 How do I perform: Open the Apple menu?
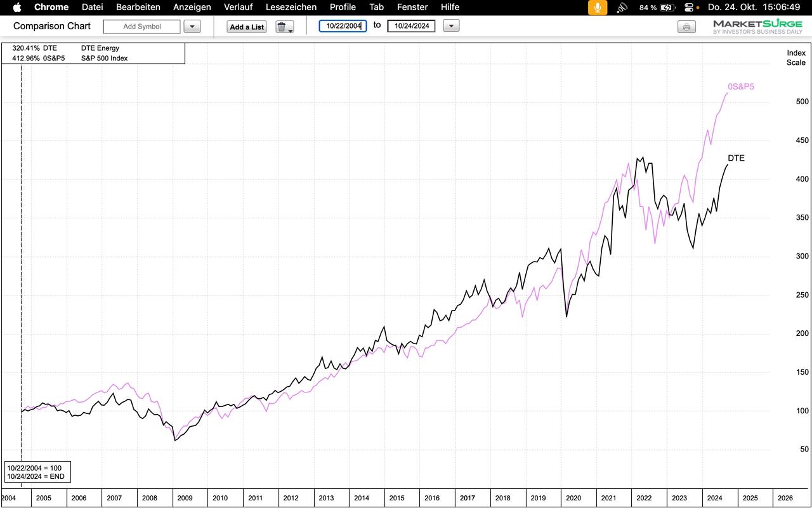[x=17, y=7]
